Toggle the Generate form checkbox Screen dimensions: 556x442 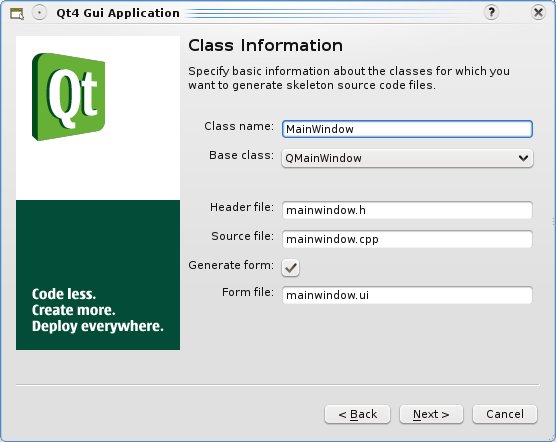pyautogui.click(x=290, y=268)
